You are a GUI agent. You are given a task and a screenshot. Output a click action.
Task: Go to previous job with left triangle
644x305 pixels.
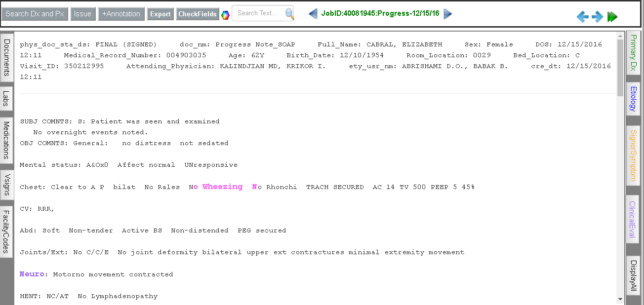[313, 14]
